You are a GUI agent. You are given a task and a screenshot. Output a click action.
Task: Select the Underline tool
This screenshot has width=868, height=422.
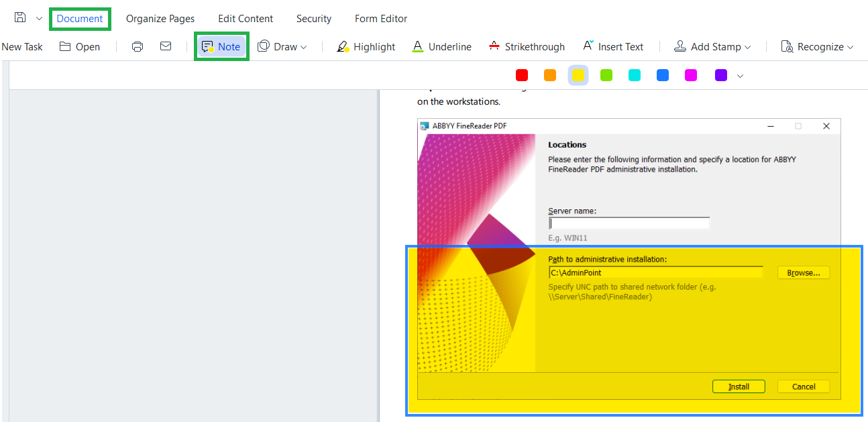click(x=441, y=46)
